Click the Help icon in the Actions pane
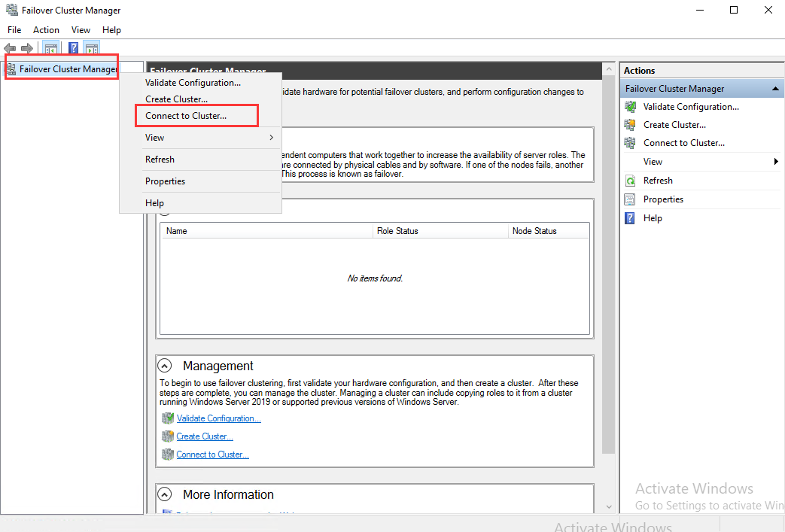Screen dimensions: 785x532 click(630, 218)
